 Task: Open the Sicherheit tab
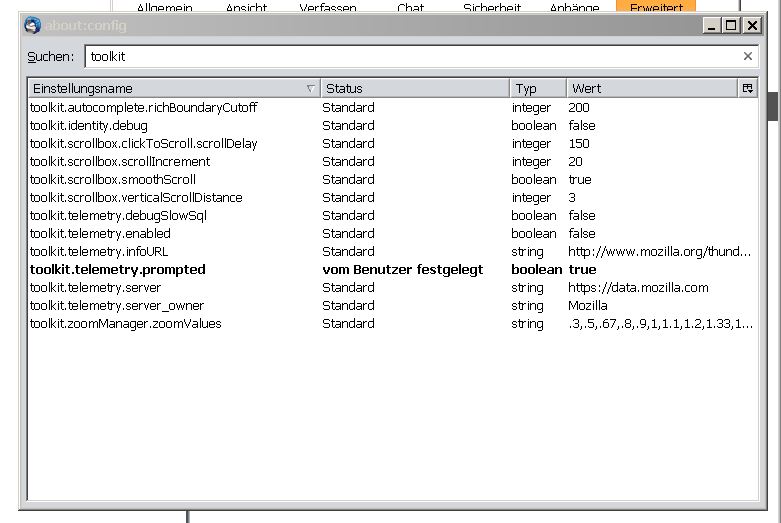coord(490,7)
